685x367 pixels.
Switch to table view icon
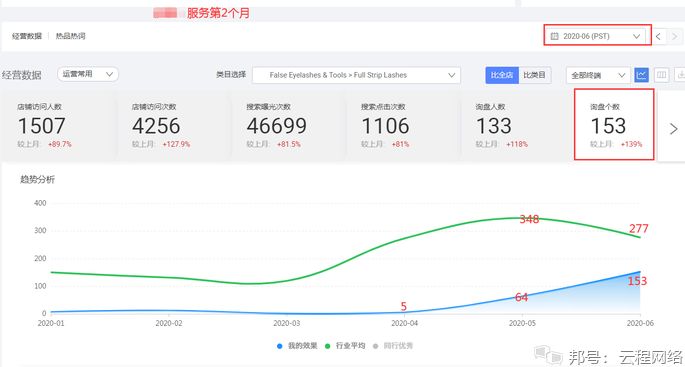coord(661,75)
